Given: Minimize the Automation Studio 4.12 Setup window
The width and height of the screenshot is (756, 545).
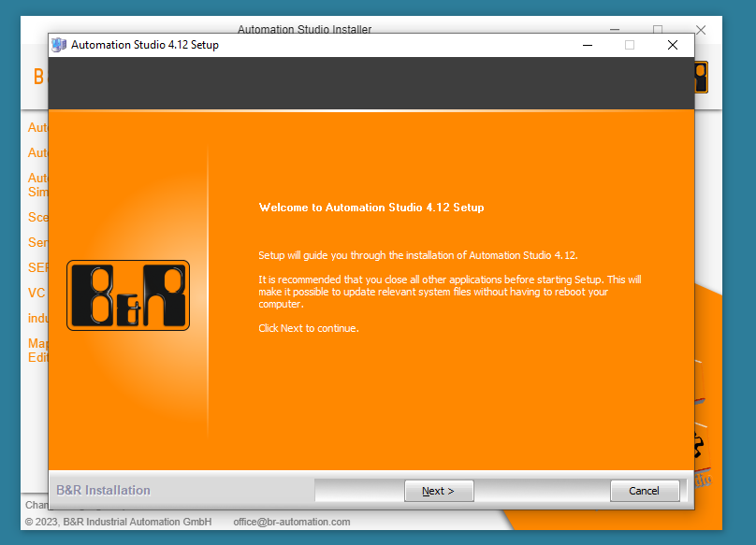Looking at the screenshot, I should tap(588, 45).
